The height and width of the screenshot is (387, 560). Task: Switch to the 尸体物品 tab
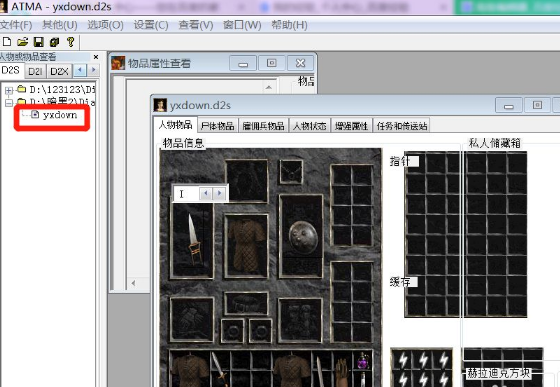(x=218, y=126)
